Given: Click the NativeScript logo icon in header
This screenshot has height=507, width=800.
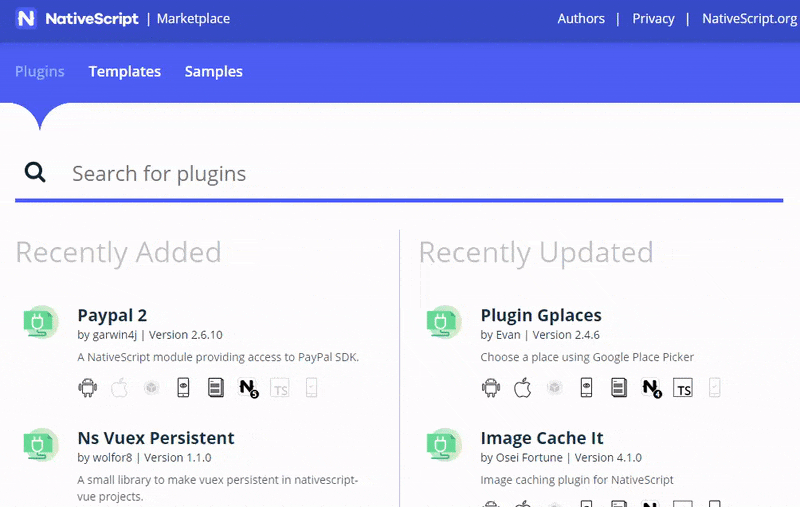Looking at the screenshot, I should pyautogui.click(x=26, y=18).
